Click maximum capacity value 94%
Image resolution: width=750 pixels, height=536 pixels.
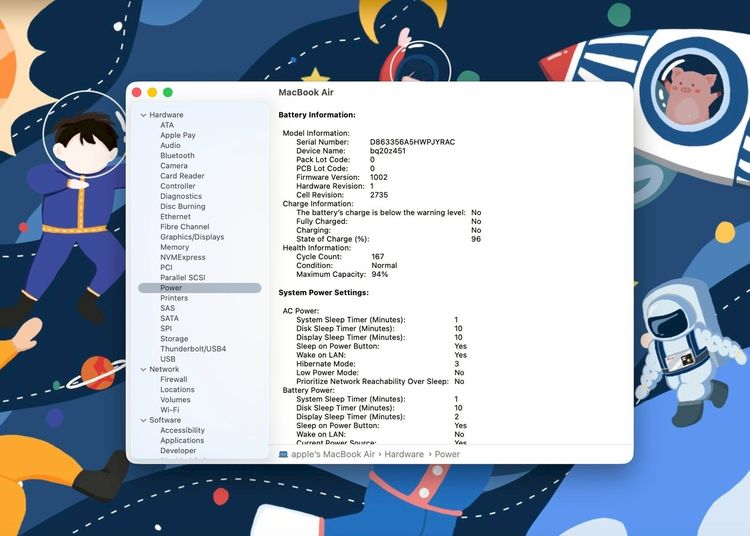[x=380, y=274]
